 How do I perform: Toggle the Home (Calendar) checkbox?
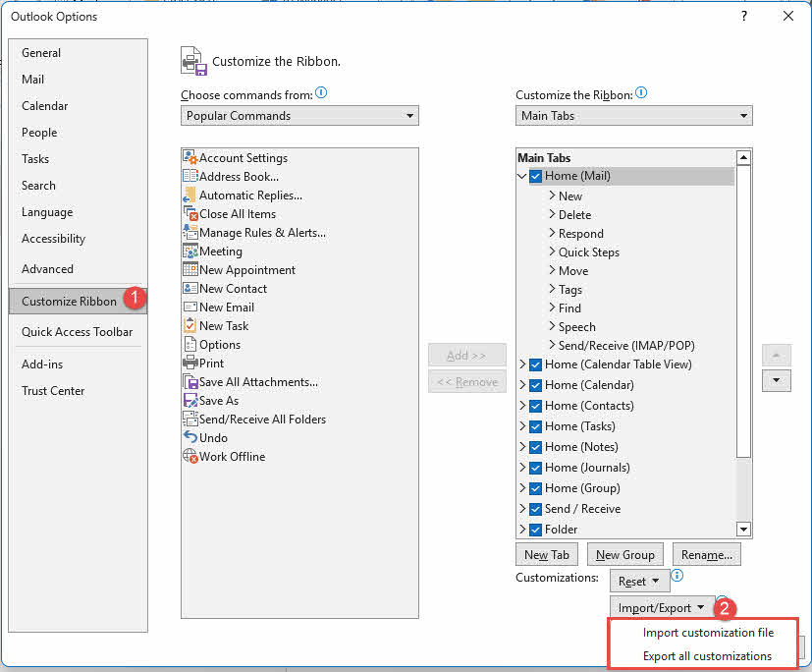pos(533,384)
